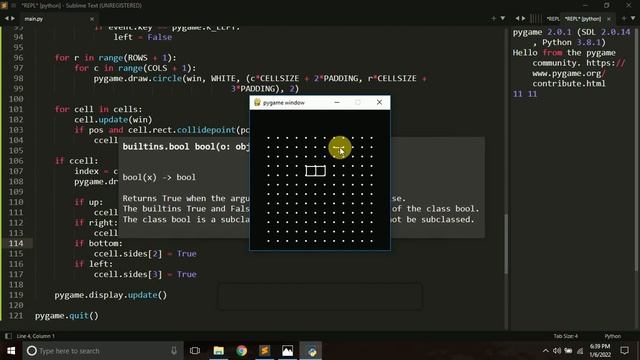The height and width of the screenshot is (360, 640).
Task: Click the 'Type here to search' box
Action: (x=103, y=351)
